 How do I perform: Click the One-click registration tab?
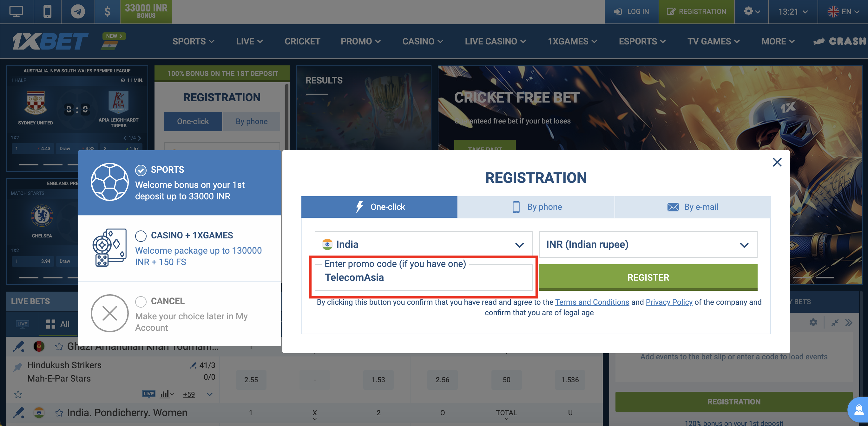pos(380,207)
